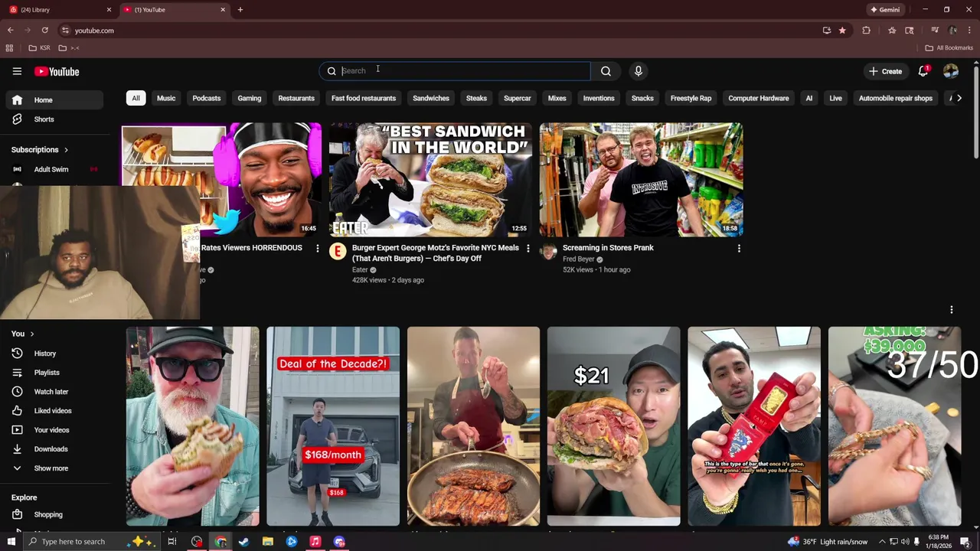Click the magnifier search submit button

[x=606, y=71]
